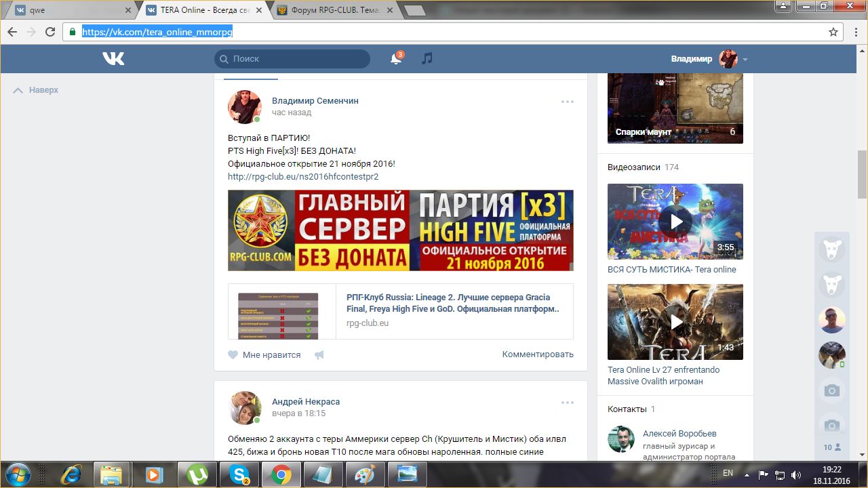Open File Explorer in taskbar
This screenshot has width=868, height=488.
click(x=111, y=474)
